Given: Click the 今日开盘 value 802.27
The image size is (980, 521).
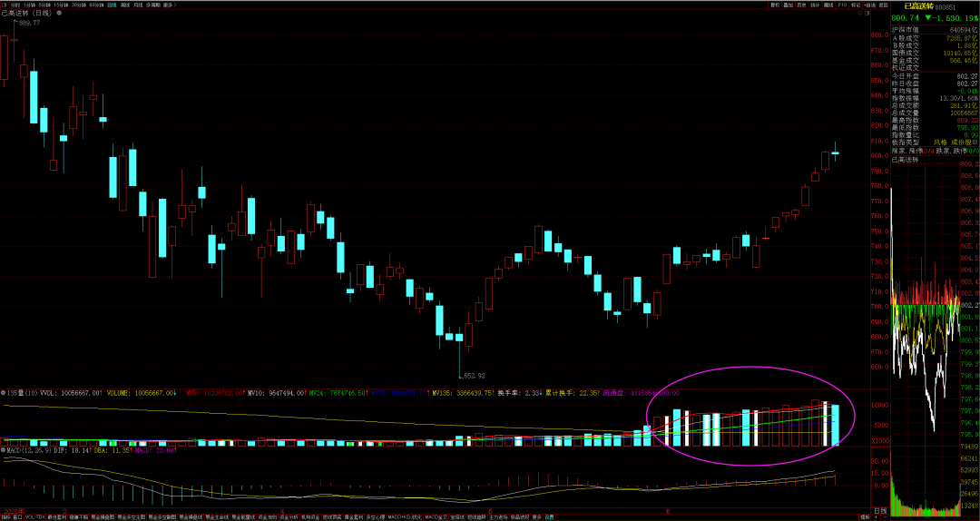Looking at the screenshot, I should pos(967,75).
